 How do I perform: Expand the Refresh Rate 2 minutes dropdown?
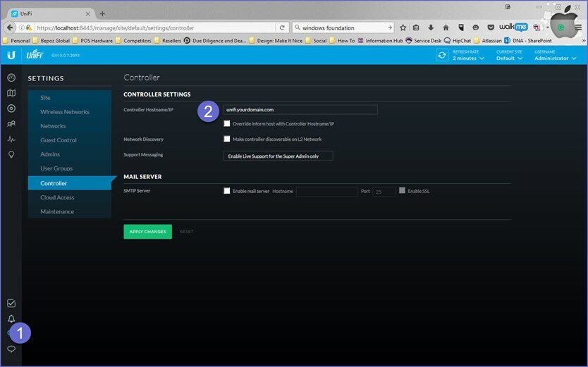coord(468,58)
